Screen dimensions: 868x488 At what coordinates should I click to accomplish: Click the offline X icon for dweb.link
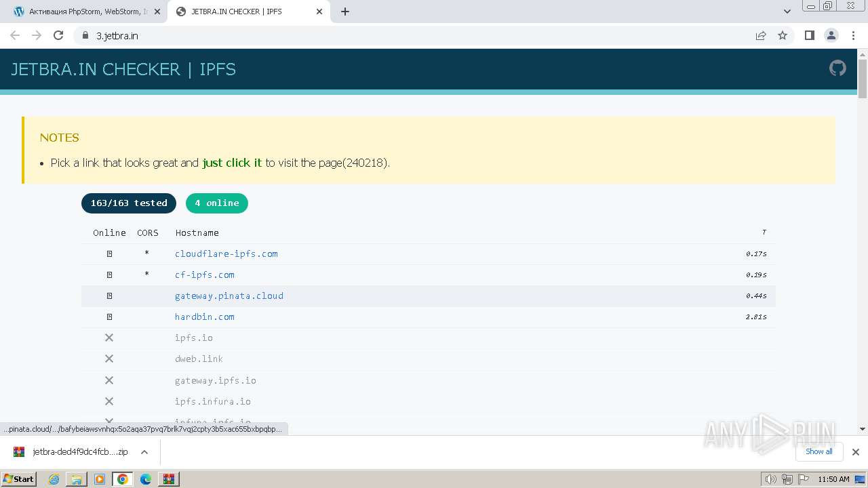click(109, 359)
